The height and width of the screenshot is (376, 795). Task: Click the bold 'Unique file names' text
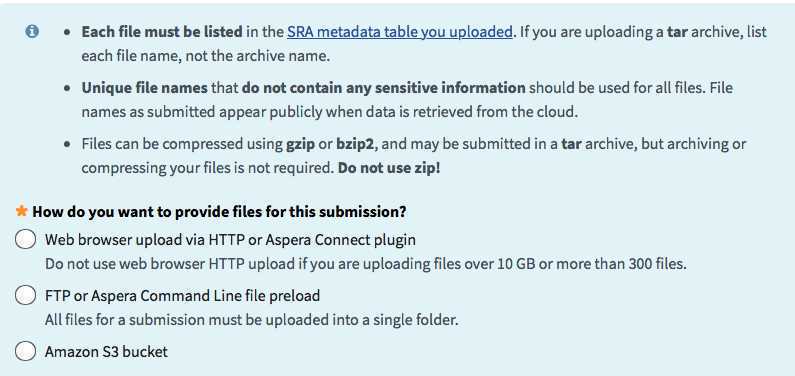[x=144, y=88]
